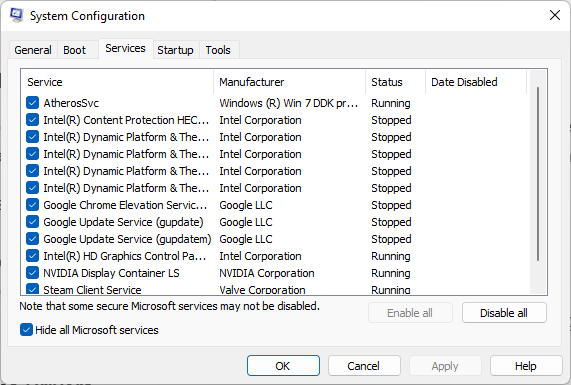Open the Boot tab
The image size is (571, 385).
click(x=75, y=50)
